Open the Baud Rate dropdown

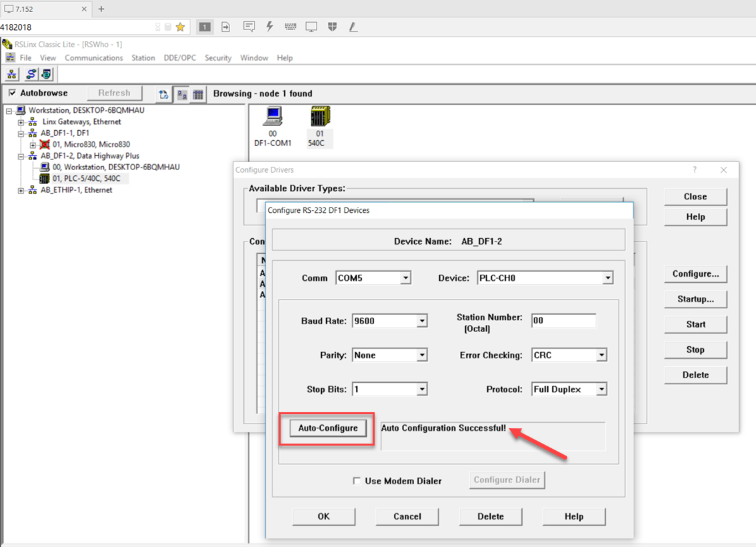click(422, 321)
